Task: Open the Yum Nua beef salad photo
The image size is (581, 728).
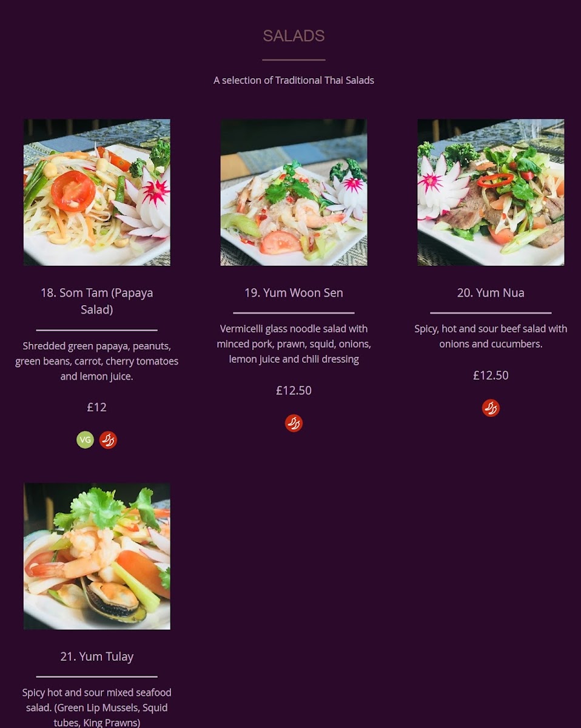Action: (x=491, y=192)
